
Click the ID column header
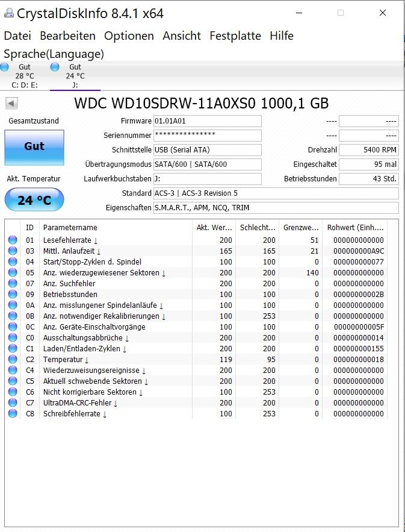tap(30, 227)
